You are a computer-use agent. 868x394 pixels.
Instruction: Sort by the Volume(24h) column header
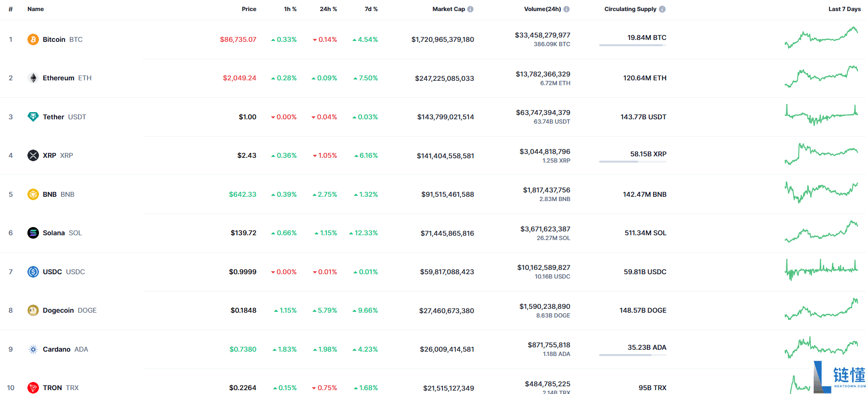click(x=542, y=9)
